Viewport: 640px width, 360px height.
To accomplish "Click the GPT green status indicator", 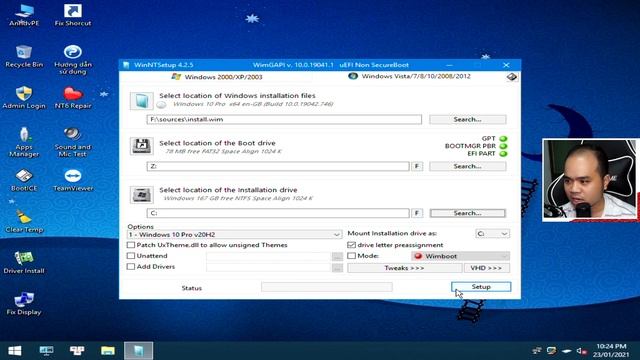I will click(x=503, y=139).
